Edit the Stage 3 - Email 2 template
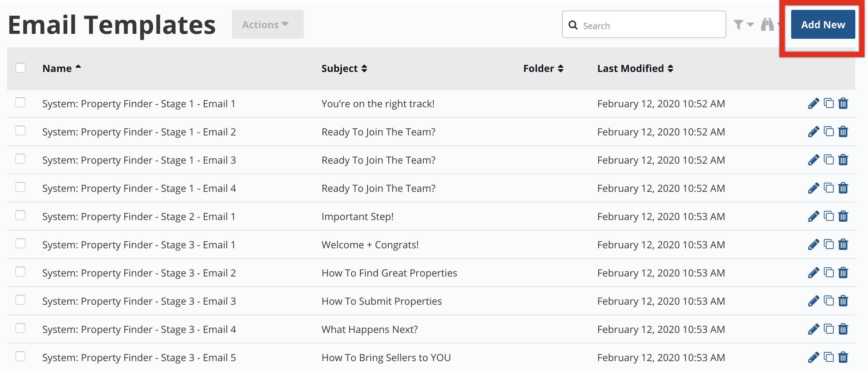The width and height of the screenshot is (868, 371). click(813, 273)
